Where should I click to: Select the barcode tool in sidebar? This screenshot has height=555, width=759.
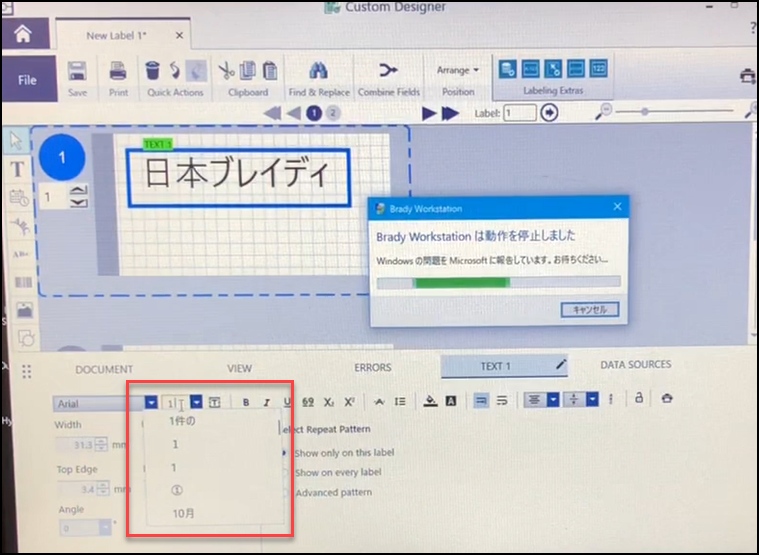point(23,282)
